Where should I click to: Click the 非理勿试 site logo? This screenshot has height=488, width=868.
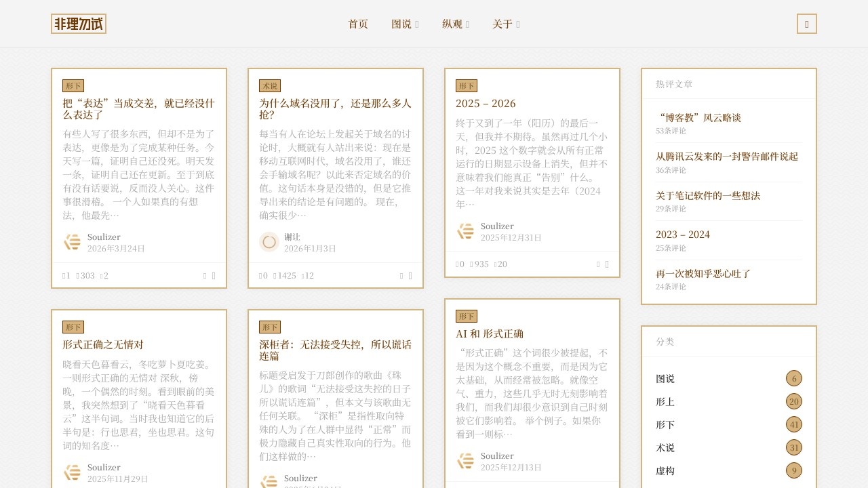point(78,23)
